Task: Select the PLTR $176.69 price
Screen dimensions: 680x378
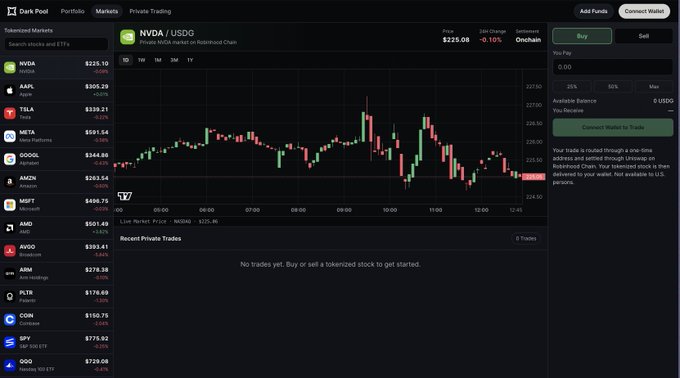Action: pyautogui.click(x=97, y=293)
